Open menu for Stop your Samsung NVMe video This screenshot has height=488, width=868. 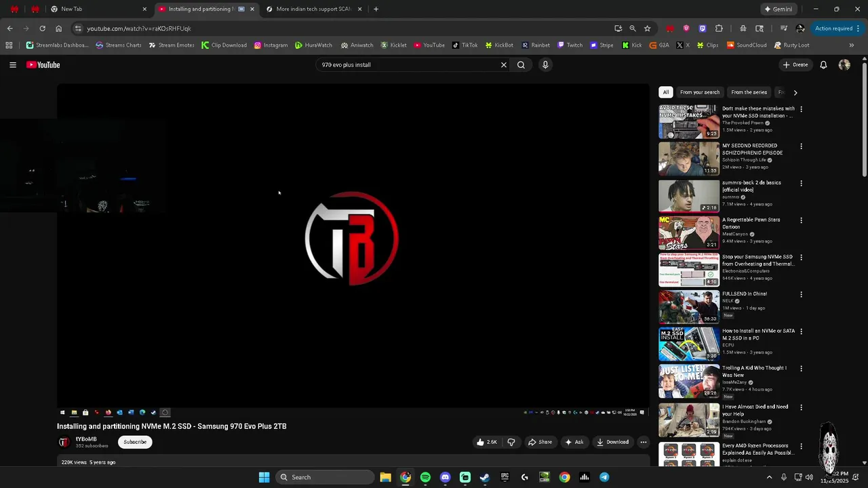801,258
